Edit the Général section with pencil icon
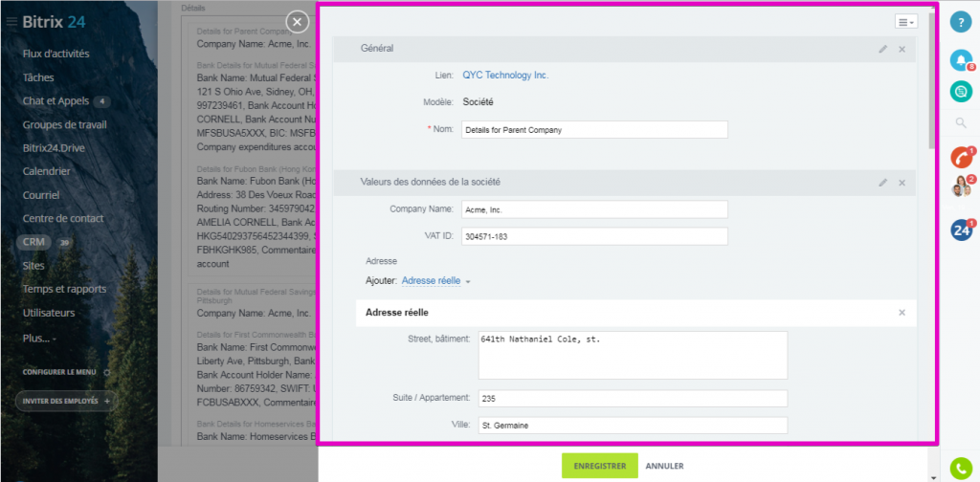 [882, 49]
